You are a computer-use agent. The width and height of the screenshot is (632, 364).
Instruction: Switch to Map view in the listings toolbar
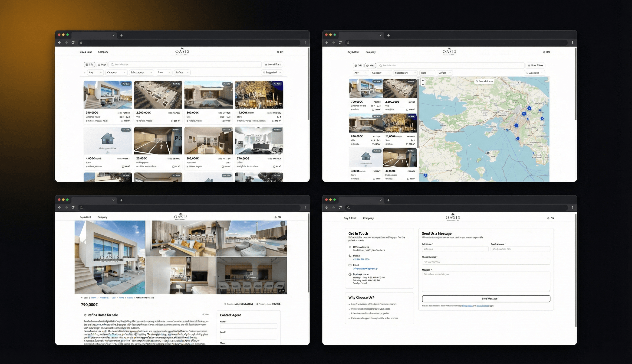[x=102, y=64]
